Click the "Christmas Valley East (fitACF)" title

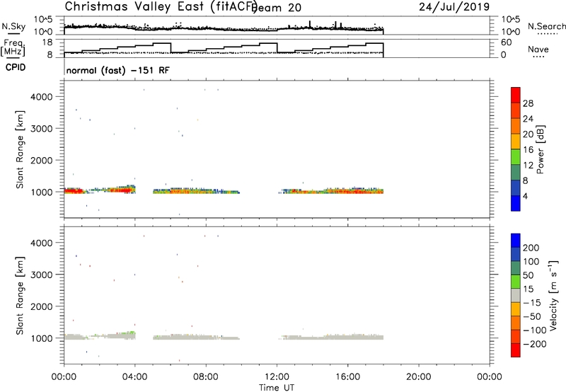pyautogui.click(x=161, y=6)
